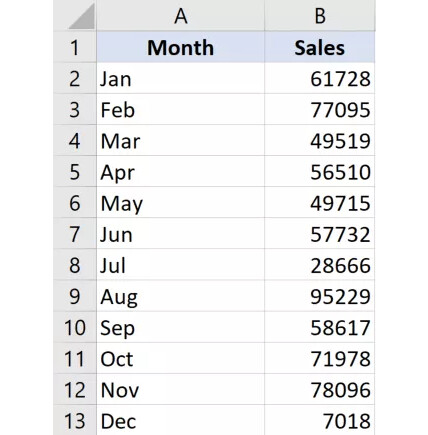This screenshot has height=435, width=428.
Task: Select the Jan cell
Action: click(x=181, y=79)
